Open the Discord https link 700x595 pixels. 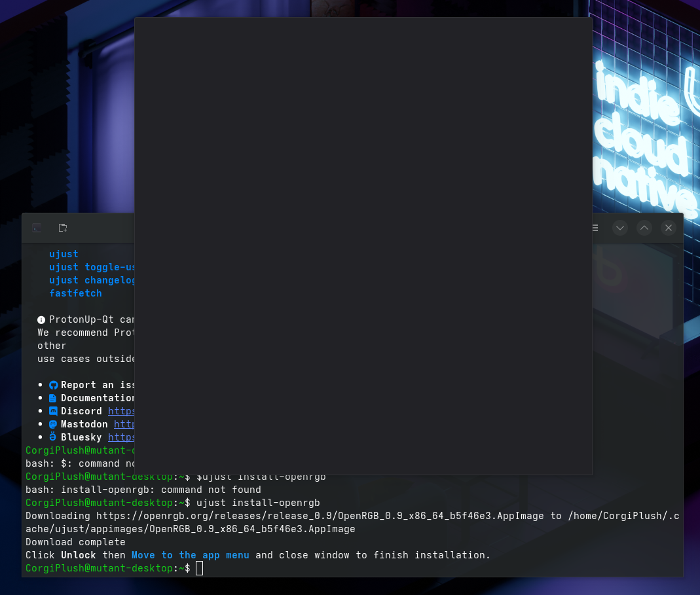(x=121, y=411)
